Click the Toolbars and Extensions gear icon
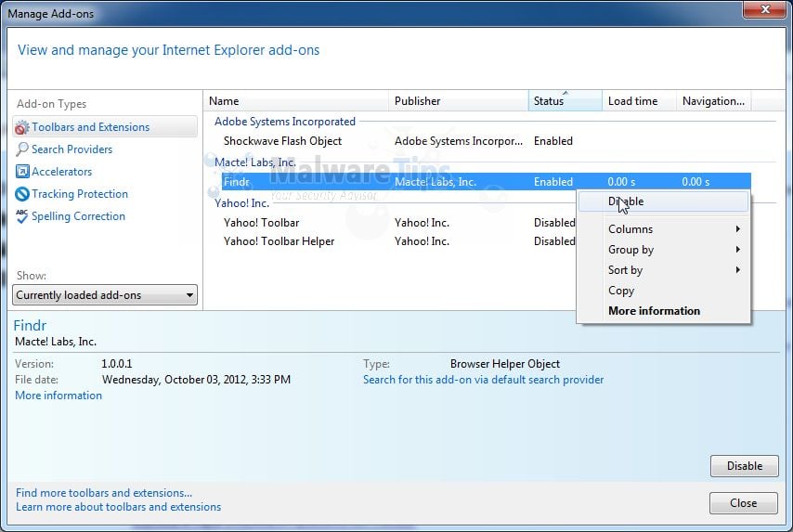Viewport: 793px width, 532px height. (21, 127)
